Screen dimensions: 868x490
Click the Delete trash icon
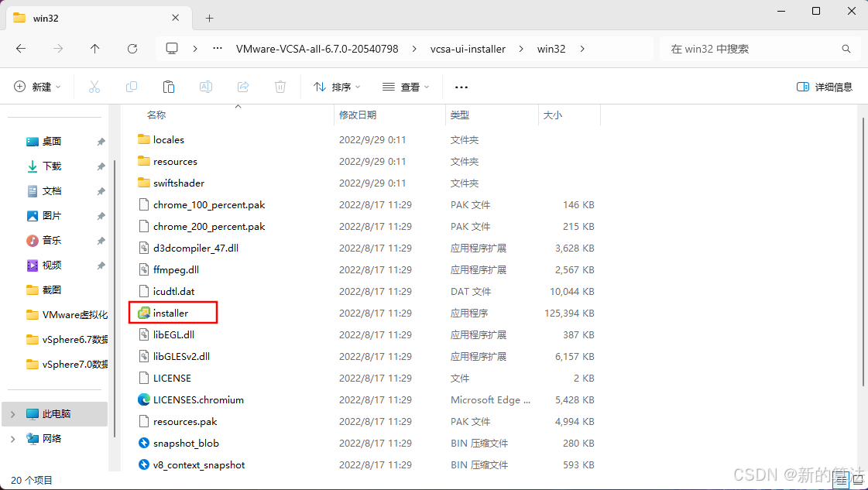click(x=280, y=87)
